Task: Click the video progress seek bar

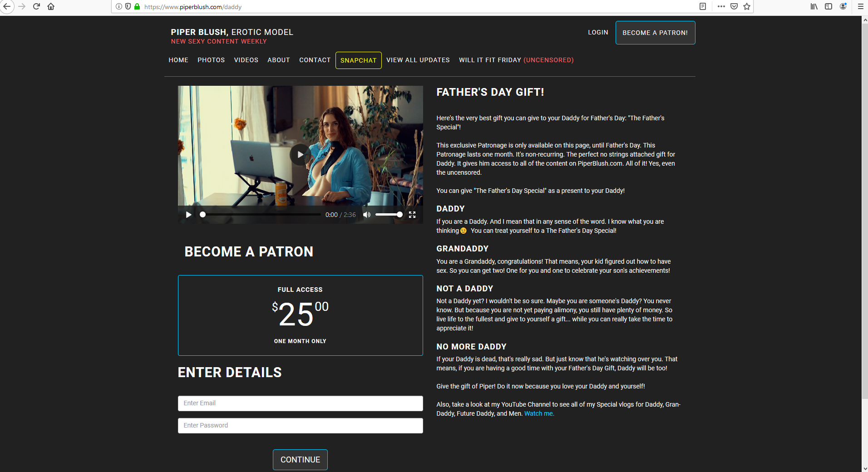Action: [261, 215]
